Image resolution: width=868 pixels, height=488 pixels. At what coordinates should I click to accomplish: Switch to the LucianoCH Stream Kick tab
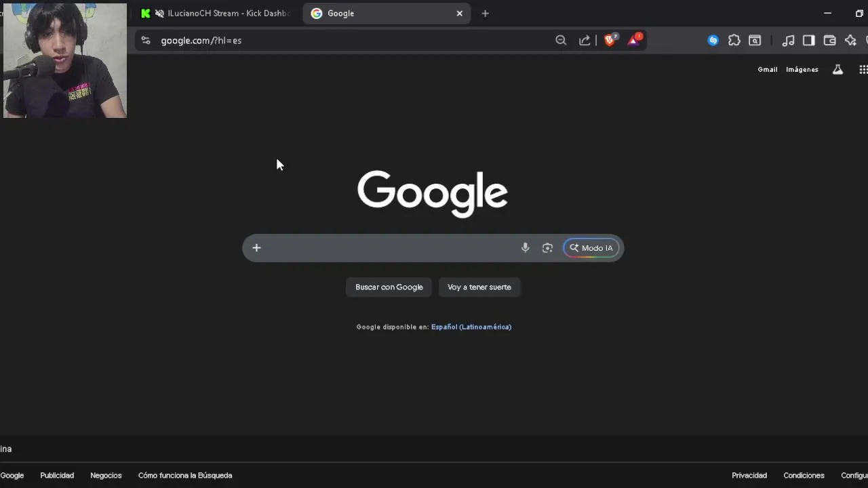[x=216, y=14]
